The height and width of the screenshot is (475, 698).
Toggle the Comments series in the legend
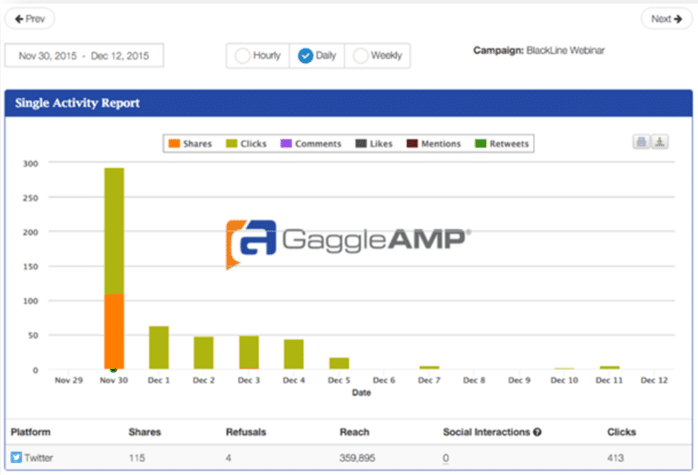pos(311,143)
